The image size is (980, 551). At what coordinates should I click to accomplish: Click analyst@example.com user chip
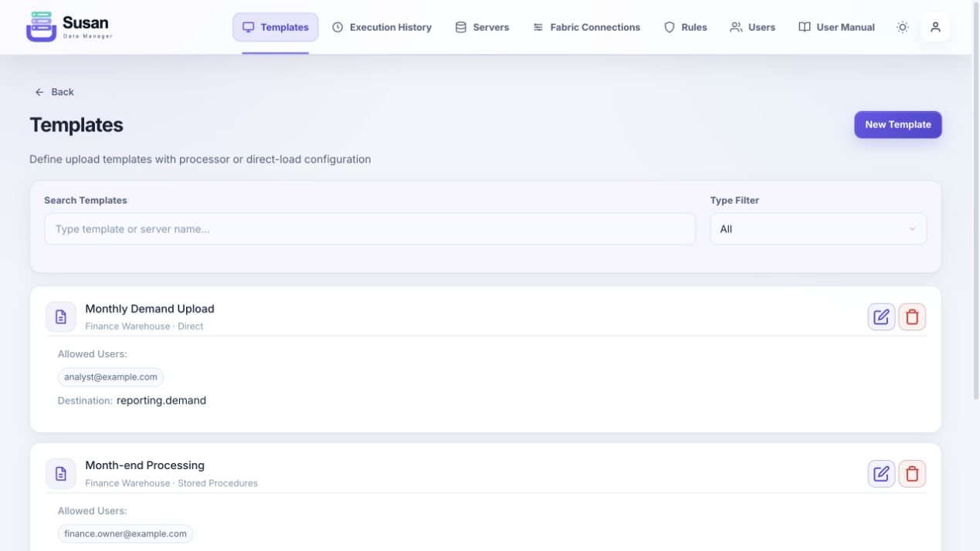pos(110,377)
